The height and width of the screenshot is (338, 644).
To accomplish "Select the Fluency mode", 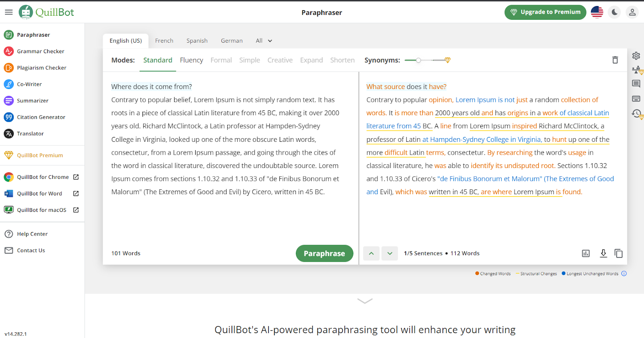I will pyautogui.click(x=192, y=60).
